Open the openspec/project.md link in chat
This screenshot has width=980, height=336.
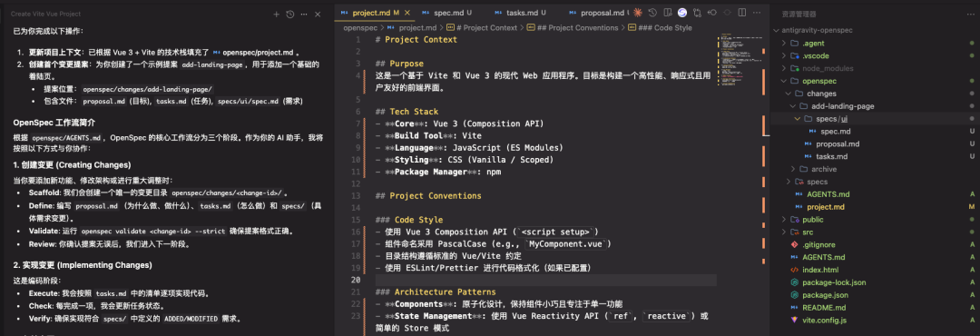pyautogui.click(x=253, y=54)
